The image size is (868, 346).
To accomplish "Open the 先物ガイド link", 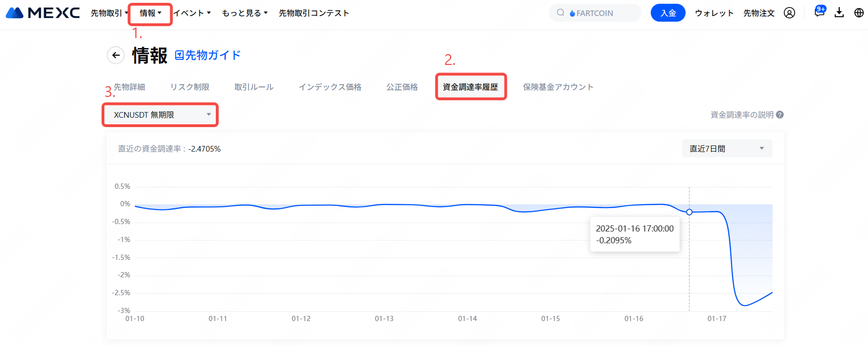I will 208,56.
